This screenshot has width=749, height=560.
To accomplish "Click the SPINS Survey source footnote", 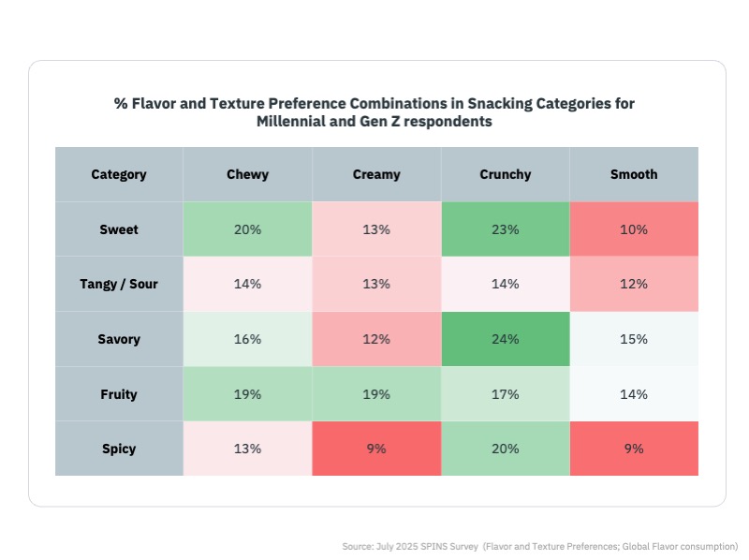I will tap(540, 546).
